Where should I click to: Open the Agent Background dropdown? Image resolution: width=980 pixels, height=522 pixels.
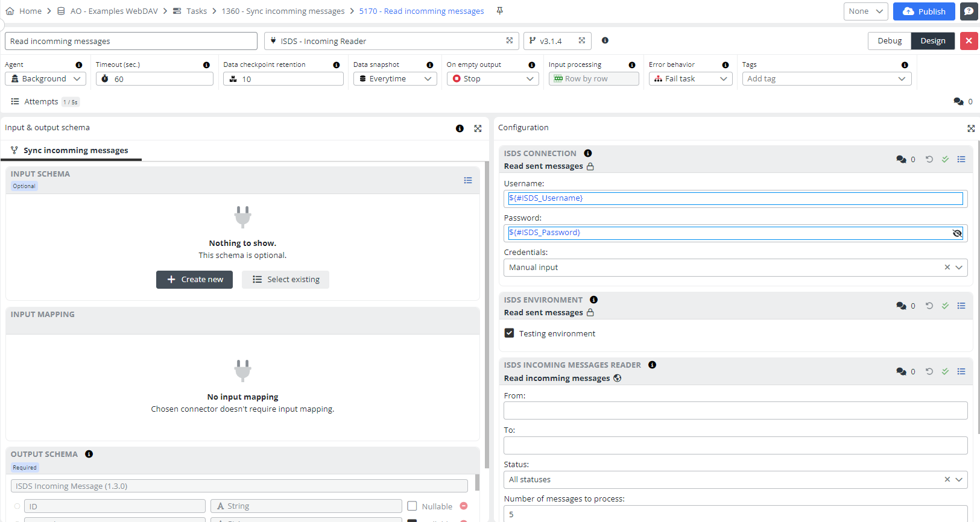(45, 79)
